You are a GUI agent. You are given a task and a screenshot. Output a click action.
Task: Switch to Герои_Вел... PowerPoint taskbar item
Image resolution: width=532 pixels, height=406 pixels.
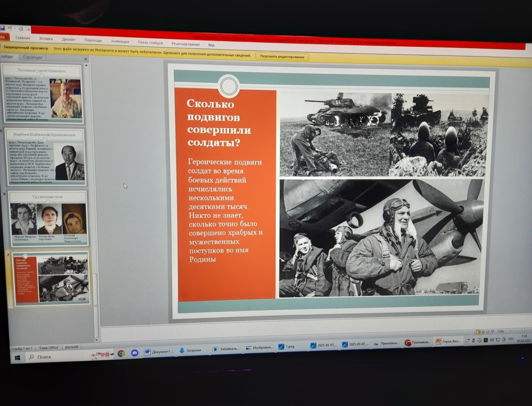(448, 342)
